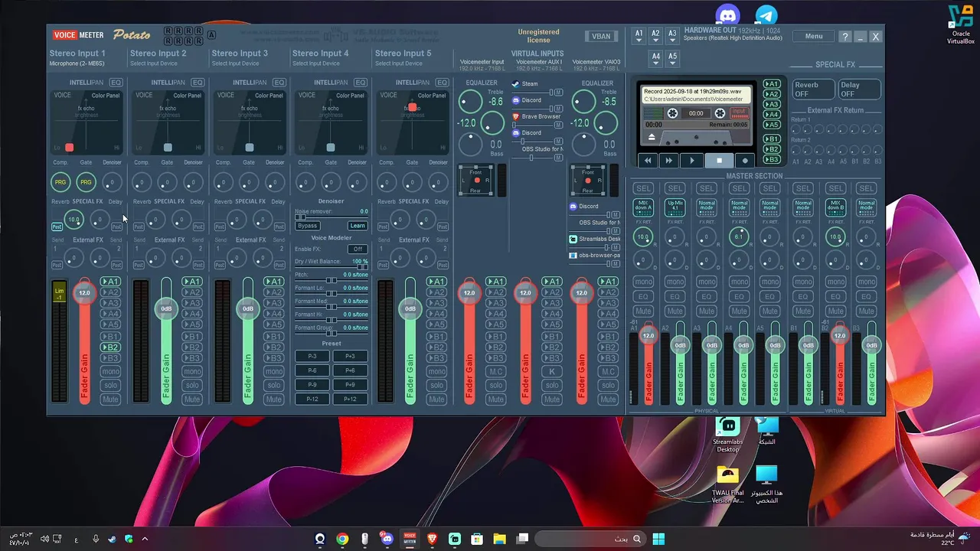Enable solo on Stereo Input 2
Screen dimensions: 980x551
(192, 386)
